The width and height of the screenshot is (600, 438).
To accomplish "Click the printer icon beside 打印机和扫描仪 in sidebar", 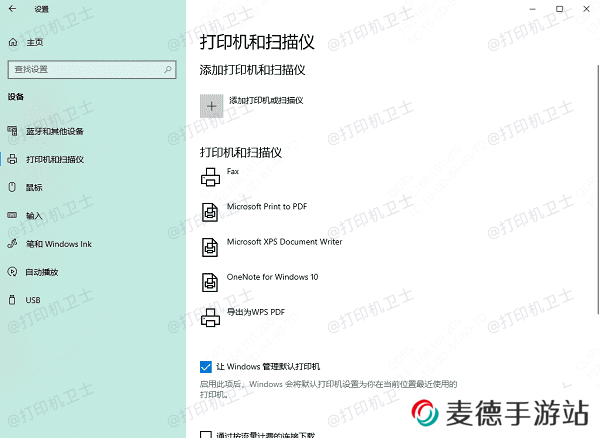I will [x=12, y=159].
